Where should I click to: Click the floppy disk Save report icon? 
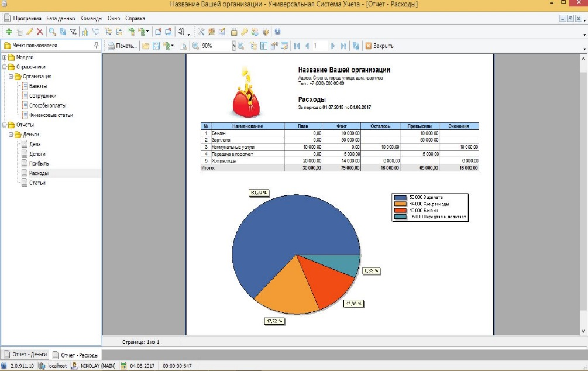156,46
